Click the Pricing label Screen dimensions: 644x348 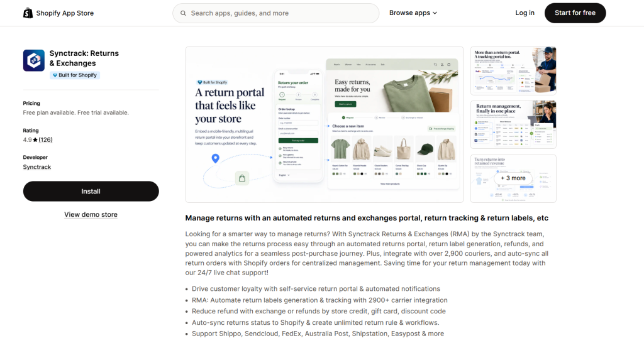click(31, 104)
